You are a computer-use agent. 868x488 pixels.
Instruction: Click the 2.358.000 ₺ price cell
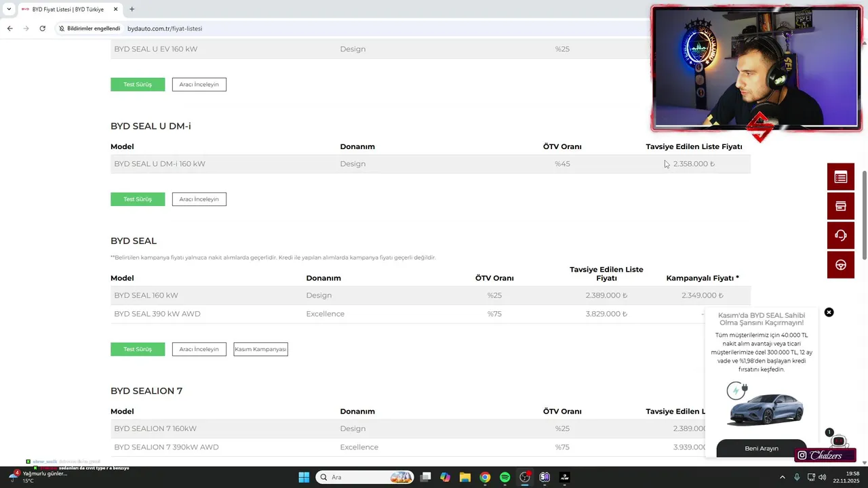[694, 164]
